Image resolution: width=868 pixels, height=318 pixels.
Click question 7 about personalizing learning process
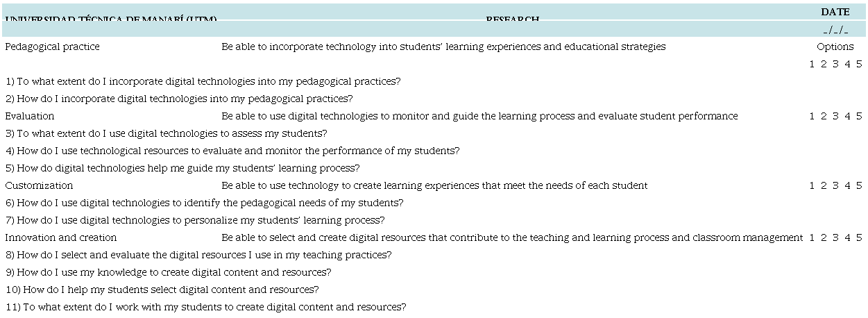coord(195,221)
